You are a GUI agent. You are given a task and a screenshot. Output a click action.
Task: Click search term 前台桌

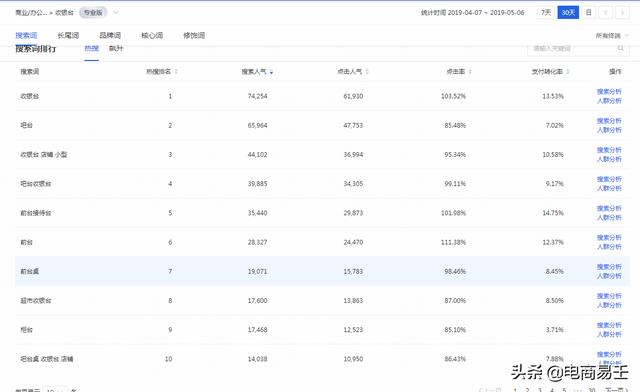click(x=30, y=272)
